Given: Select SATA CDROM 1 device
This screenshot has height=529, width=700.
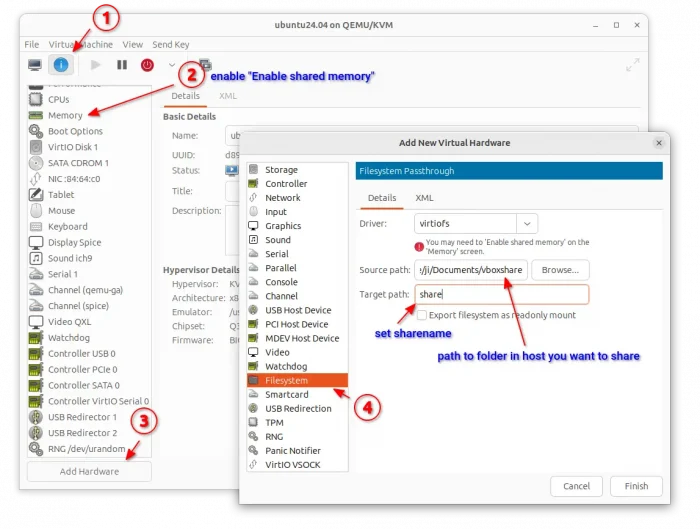Looking at the screenshot, I should [x=89, y=163].
